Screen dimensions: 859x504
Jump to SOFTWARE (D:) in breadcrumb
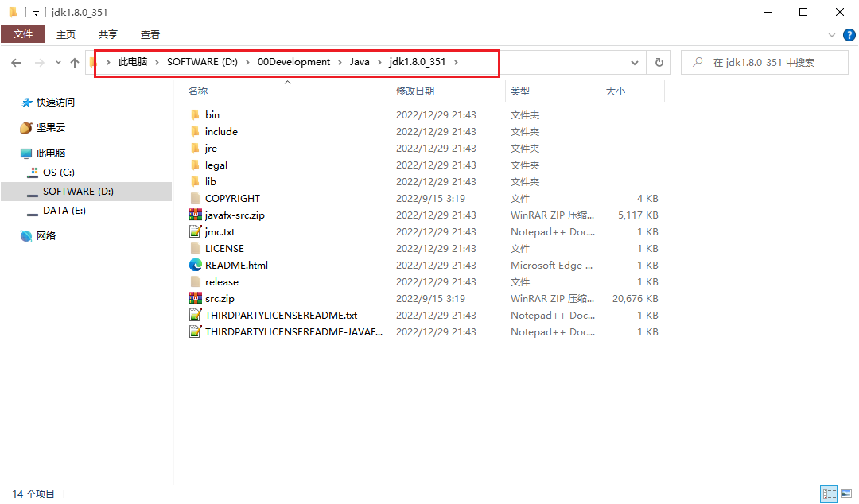pos(202,62)
